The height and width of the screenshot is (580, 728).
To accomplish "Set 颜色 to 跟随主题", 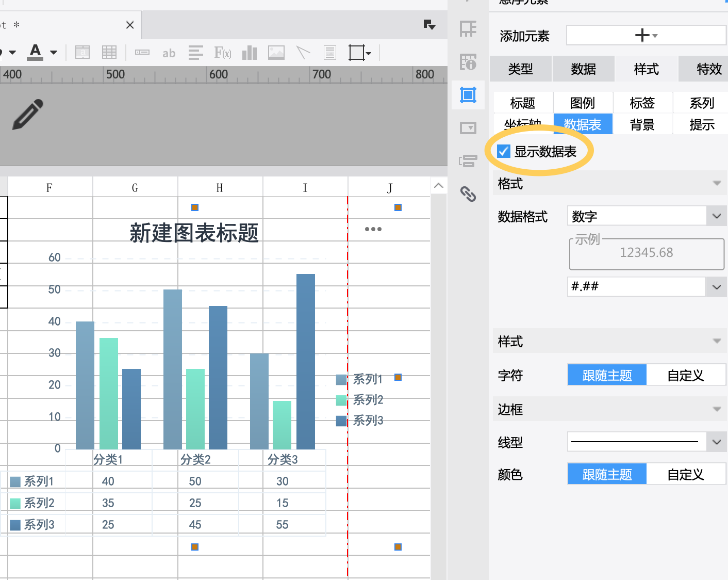I will pos(607,474).
